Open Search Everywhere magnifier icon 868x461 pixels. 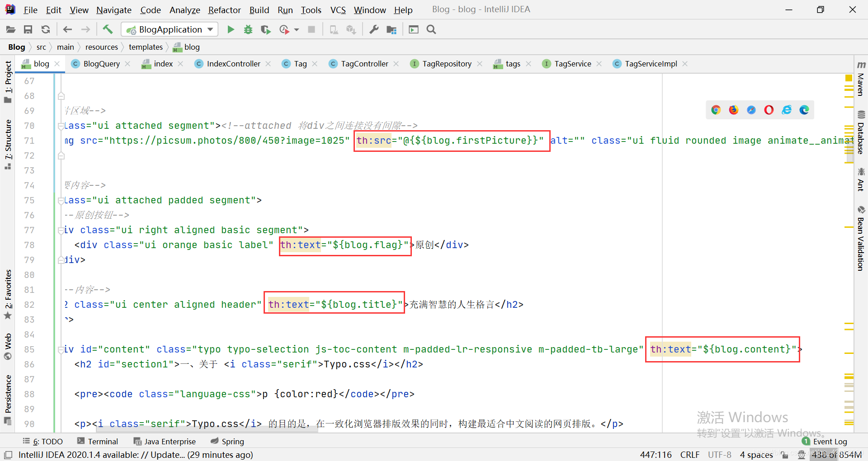[x=431, y=30]
